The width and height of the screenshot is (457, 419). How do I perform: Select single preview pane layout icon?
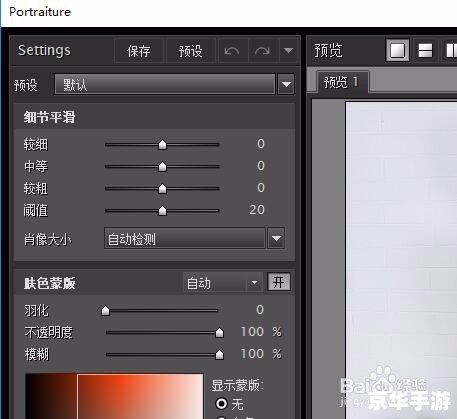click(x=397, y=51)
